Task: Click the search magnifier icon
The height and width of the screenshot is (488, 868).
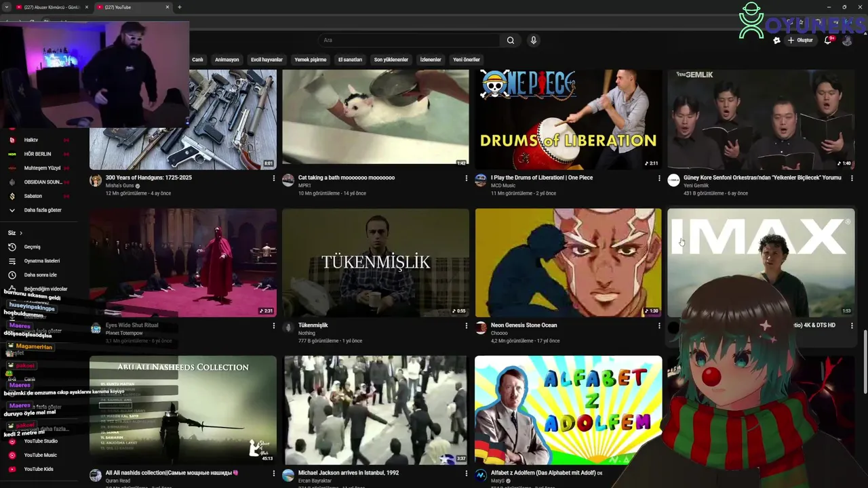Action: tap(511, 40)
